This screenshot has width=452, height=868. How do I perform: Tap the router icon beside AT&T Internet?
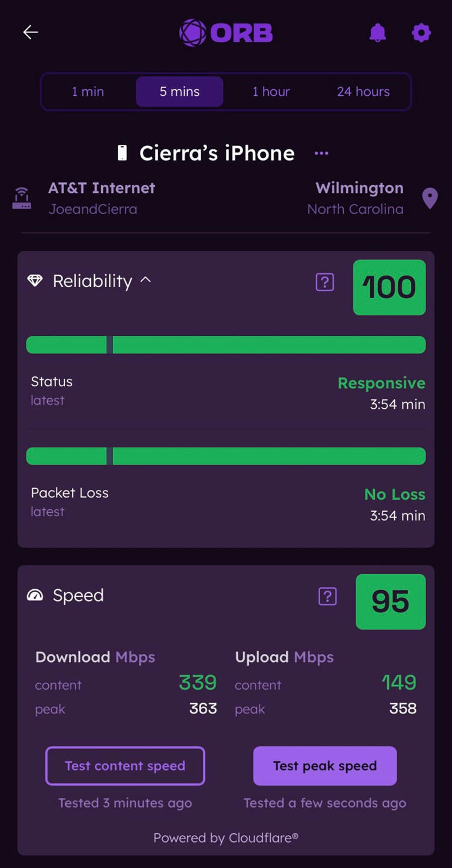coord(21,198)
